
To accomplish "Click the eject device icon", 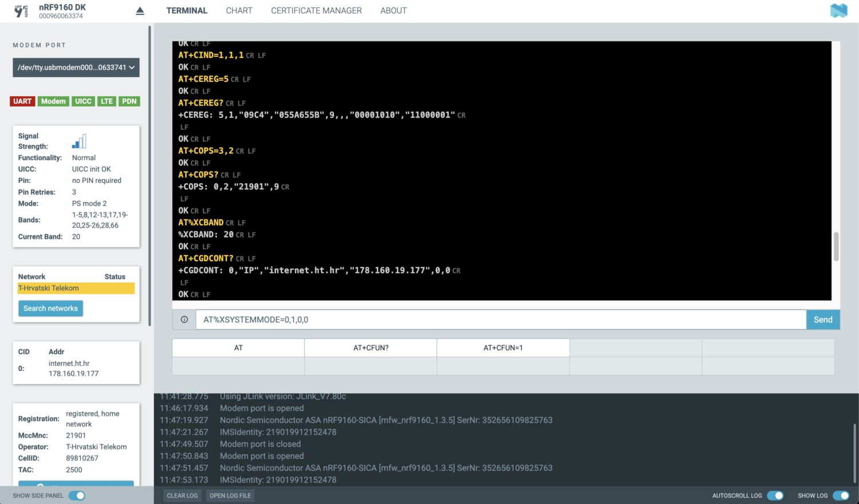I will 140,10.
